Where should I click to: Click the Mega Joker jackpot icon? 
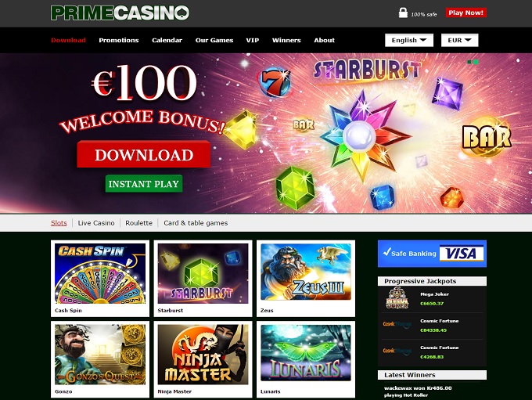397,298
